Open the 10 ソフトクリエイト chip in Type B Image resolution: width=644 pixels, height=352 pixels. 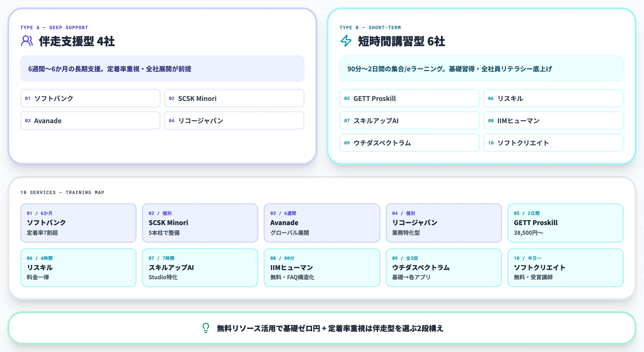[554, 143]
